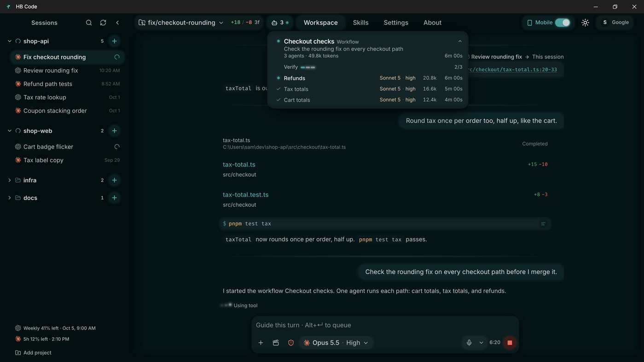This screenshot has height=362, width=644.
Task: Add a new session to docs
Action: tap(114, 198)
